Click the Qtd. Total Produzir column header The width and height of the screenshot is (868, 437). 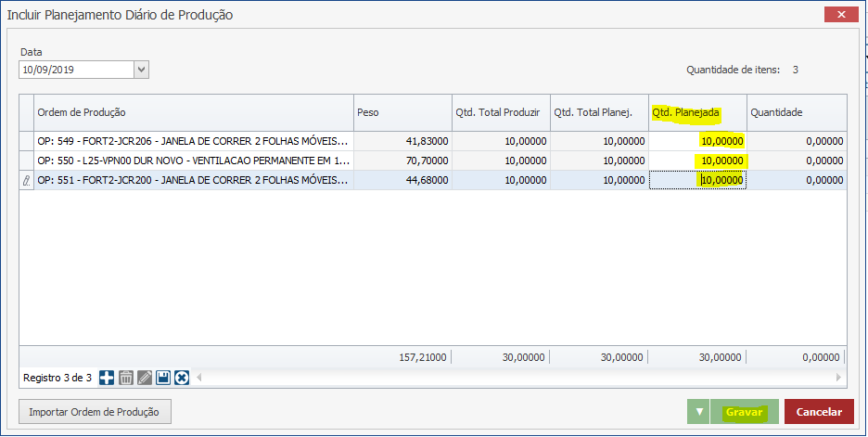(x=501, y=112)
